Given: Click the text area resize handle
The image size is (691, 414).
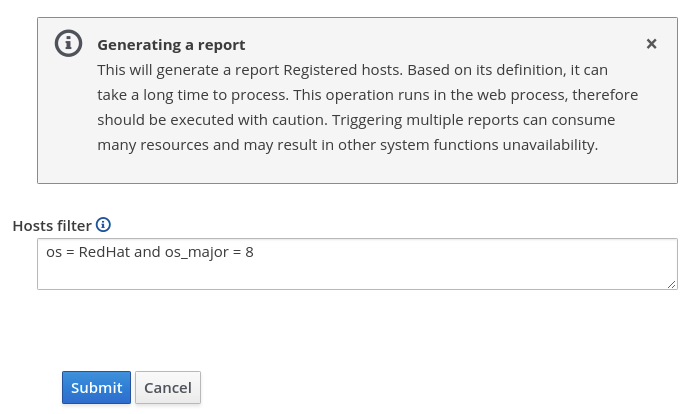Looking at the screenshot, I should (x=672, y=284).
